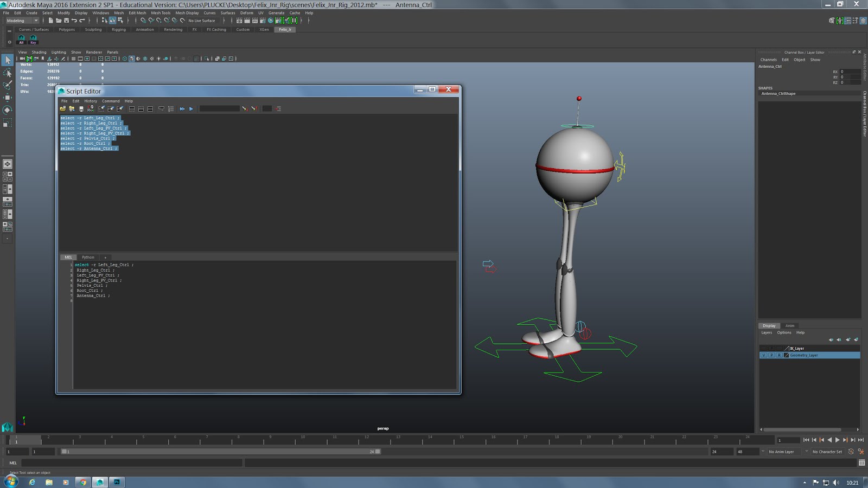The height and width of the screenshot is (488, 868).
Task: Switch to the Python tab in Script Editor
Action: 87,257
